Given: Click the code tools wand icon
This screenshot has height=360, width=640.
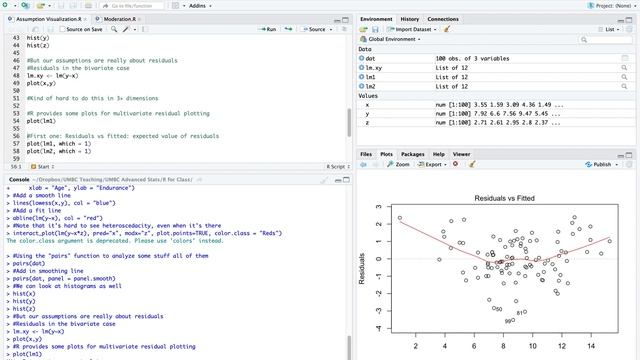Looking at the screenshot, I should pyautogui.click(x=126, y=29).
